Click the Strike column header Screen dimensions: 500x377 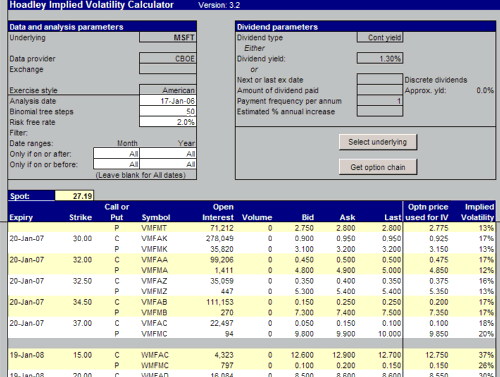[x=80, y=217]
